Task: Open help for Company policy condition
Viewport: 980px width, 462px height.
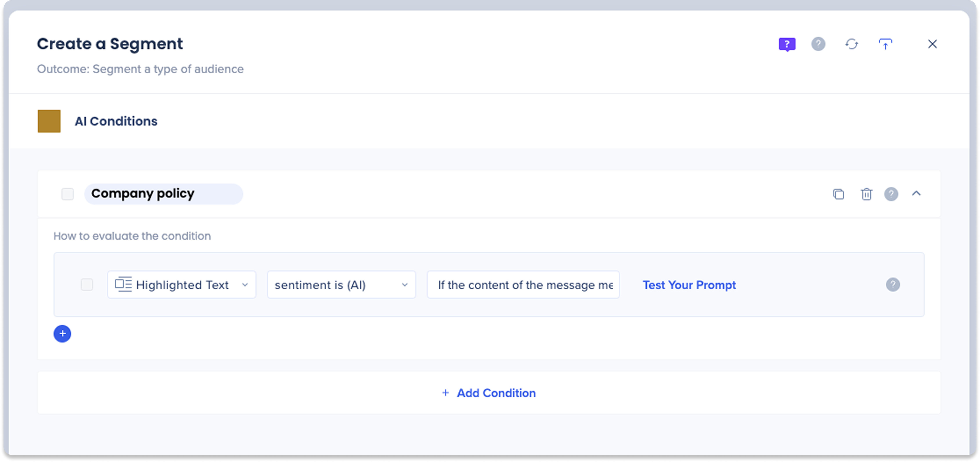Action: point(891,194)
